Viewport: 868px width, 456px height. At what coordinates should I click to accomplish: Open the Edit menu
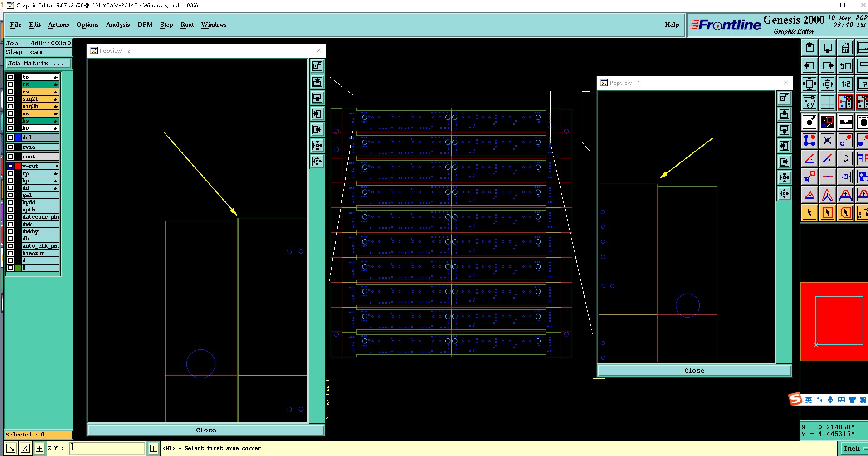[35, 25]
